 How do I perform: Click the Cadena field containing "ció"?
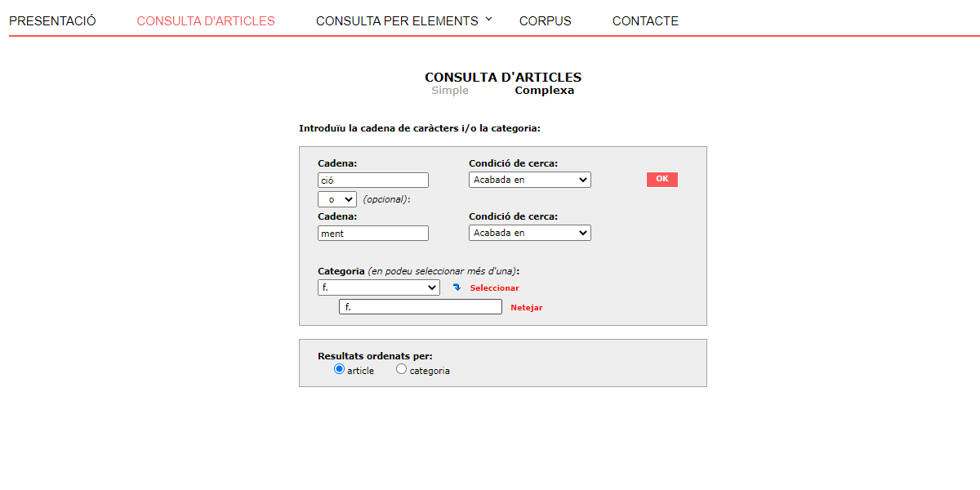[372, 179]
